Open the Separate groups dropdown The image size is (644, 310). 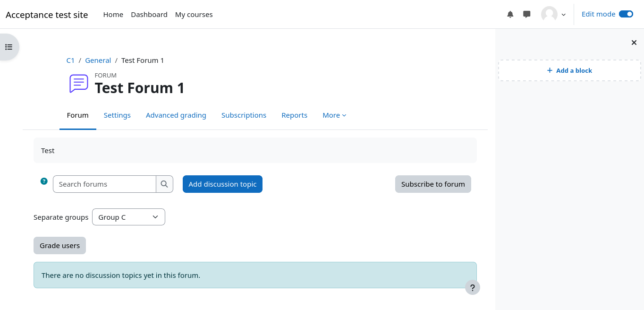tap(128, 217)
